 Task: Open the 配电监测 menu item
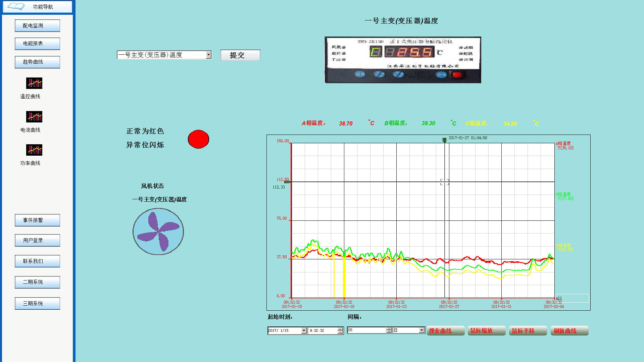[x=37, y=26]
